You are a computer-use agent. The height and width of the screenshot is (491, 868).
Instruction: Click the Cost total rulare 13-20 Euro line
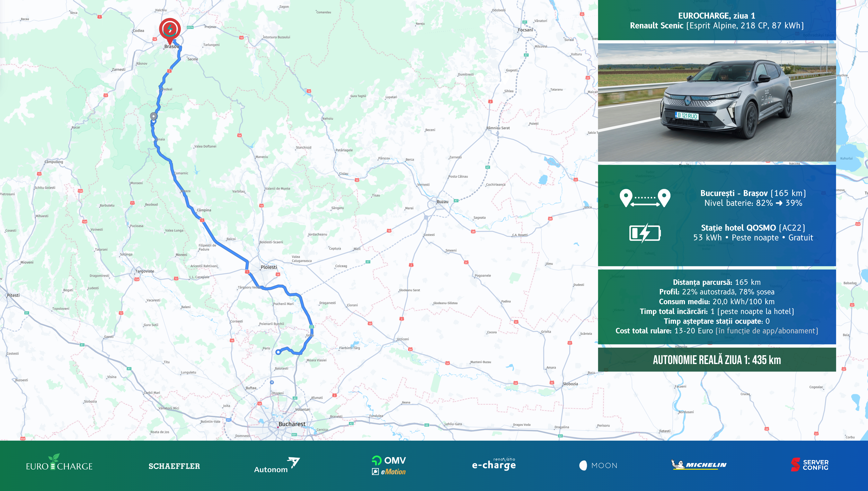[x=717, y=331]
